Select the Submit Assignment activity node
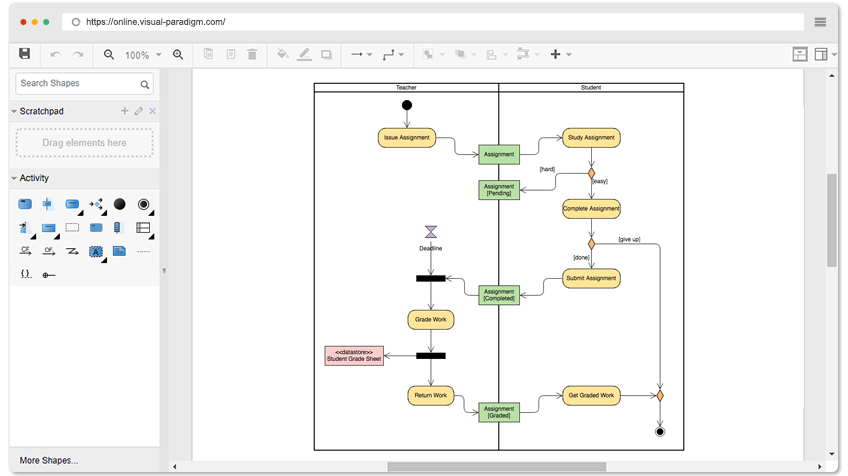The width and height of the screenshot is (848, 476). pos(591,278)
